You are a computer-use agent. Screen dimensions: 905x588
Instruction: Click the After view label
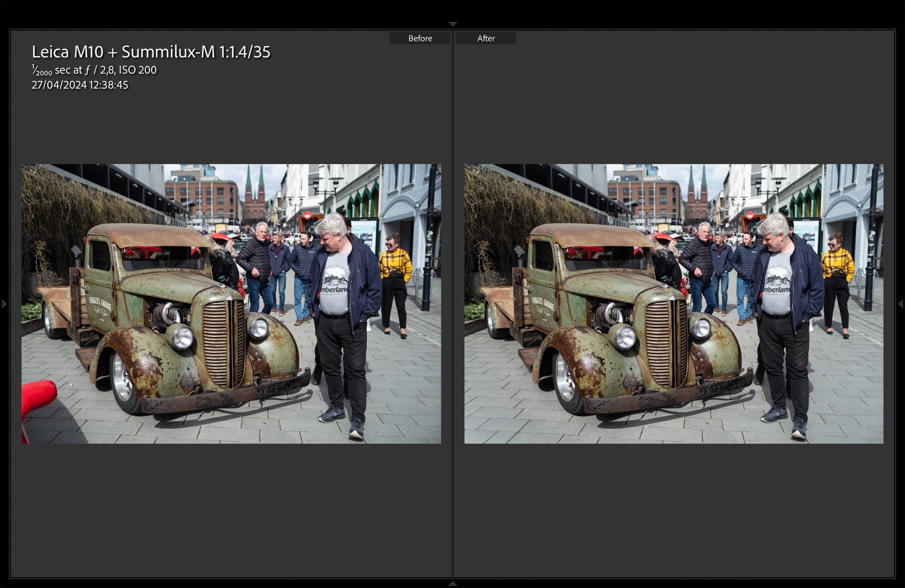(486, 39)
